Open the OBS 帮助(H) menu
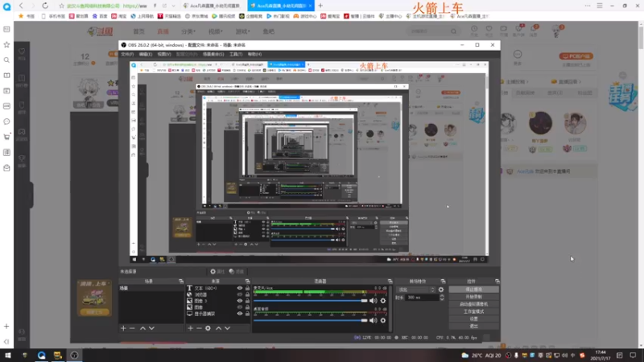Viewport: 644px width, 362px height. 254,54
